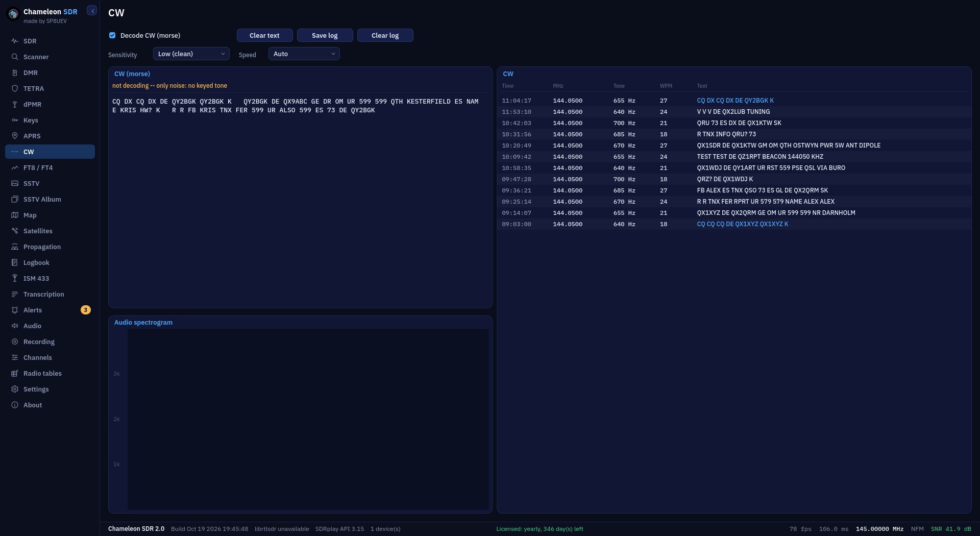This screenshot has height=536, width=980.
Task: Click the 145.00000 MHz frequency in status bar
Action: (x=879, y=529)
